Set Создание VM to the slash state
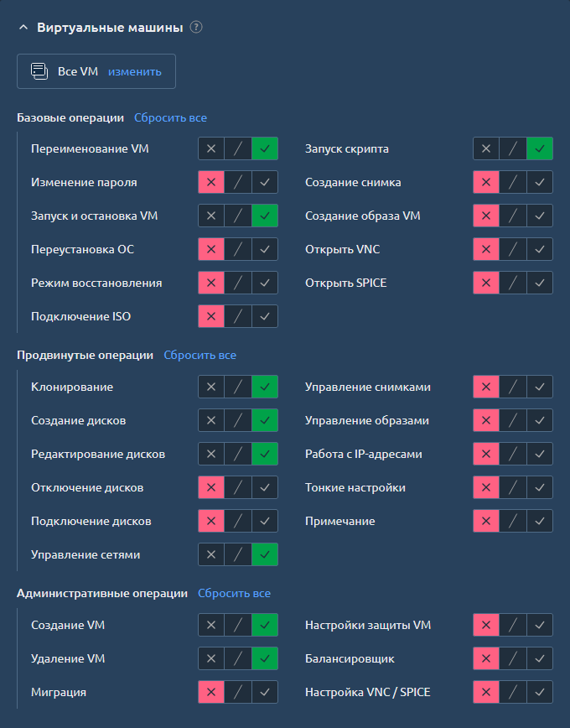This screenshot has height=728, width=570. pos(238,625)
